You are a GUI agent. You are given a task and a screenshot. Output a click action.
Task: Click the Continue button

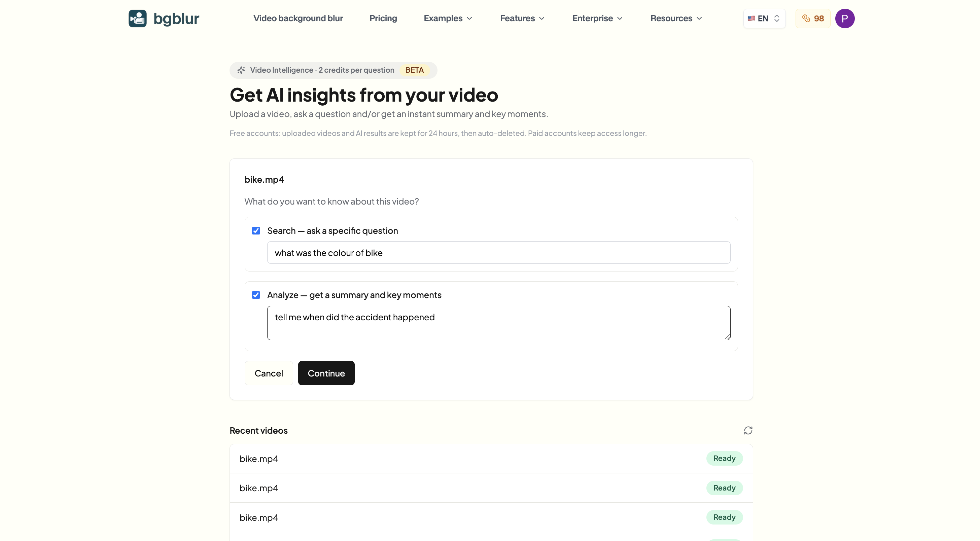(x=326, y=373)
